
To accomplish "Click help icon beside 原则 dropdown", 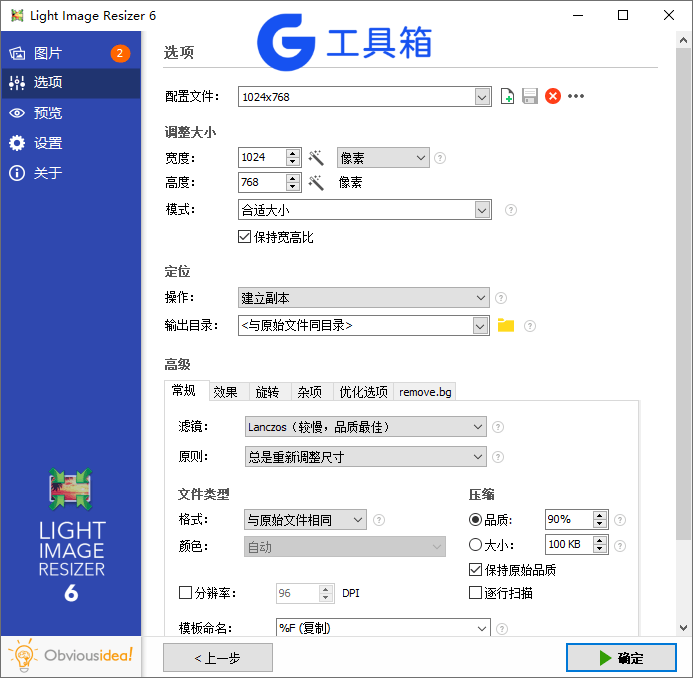I will [498, 457].
